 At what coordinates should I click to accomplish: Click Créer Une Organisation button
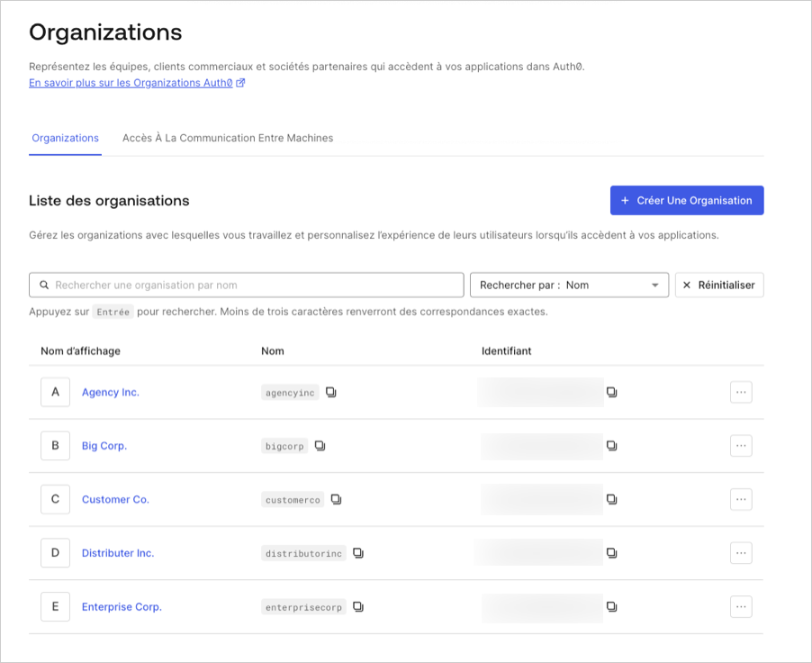687,201
